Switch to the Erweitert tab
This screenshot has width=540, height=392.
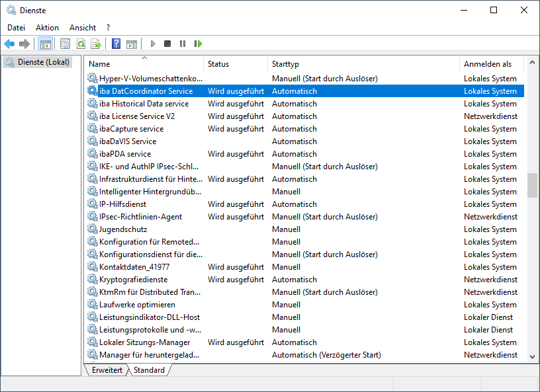tap(107, 370)
